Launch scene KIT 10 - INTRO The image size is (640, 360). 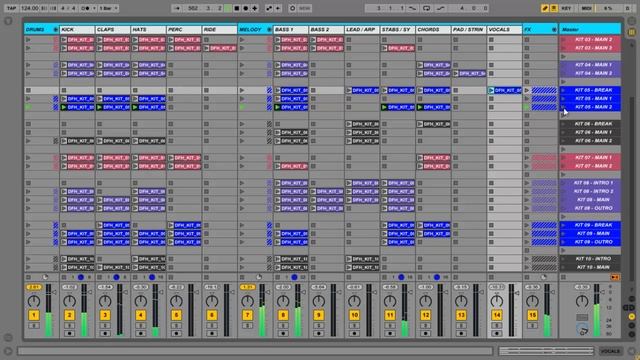click(x=563, y=259)
